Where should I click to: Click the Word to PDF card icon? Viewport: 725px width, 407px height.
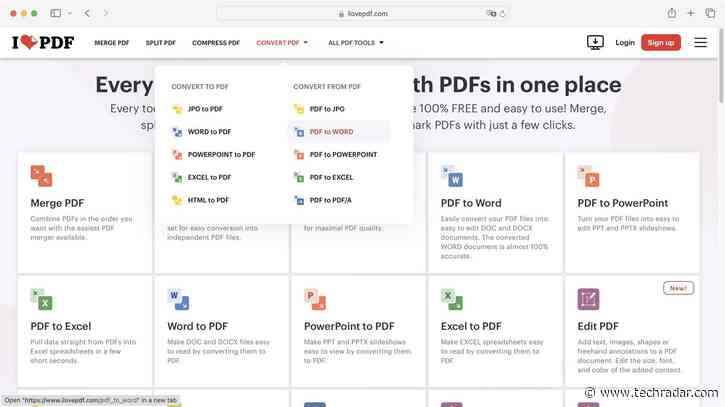178,299
